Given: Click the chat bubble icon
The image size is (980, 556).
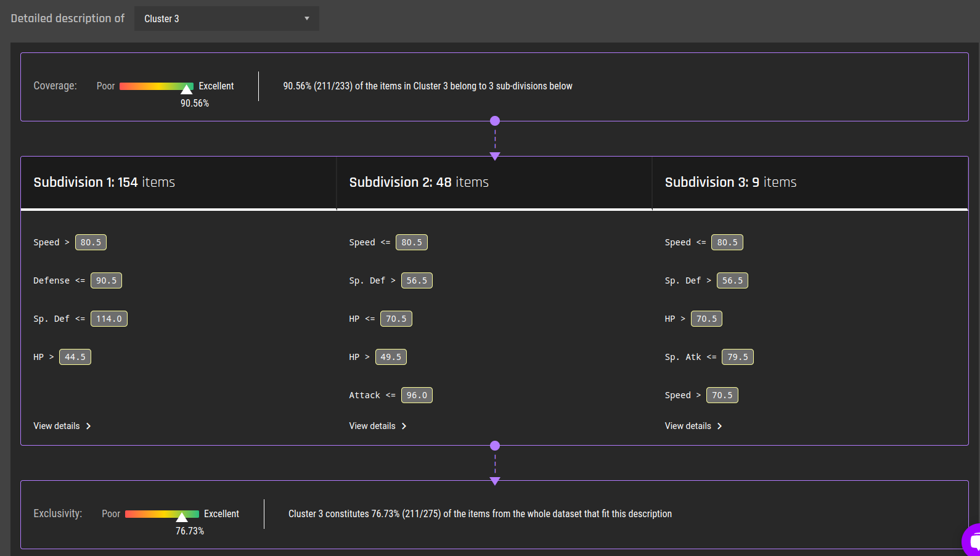Looking at the screenshot, I should click(x=973, y=541).
